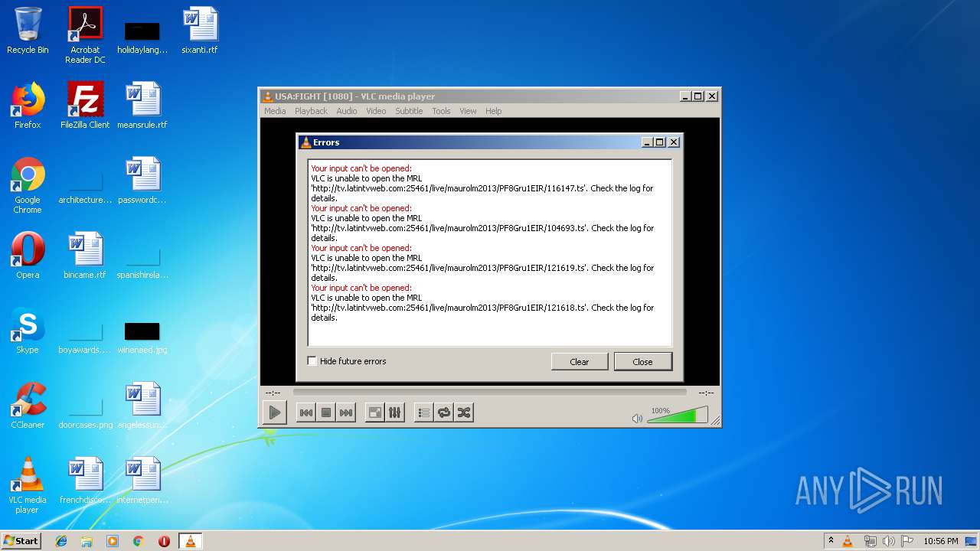This screenshot has width=980, height=551.
Task: Click inside the error messages text area
Action: (x=490, y=253)
